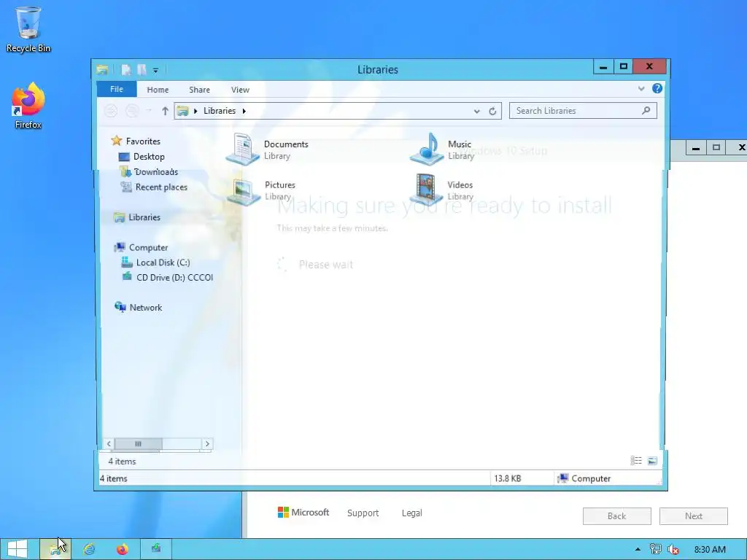Select Favorites in the navigation pane
Screen dimensions: 747x560
point(136,141)
